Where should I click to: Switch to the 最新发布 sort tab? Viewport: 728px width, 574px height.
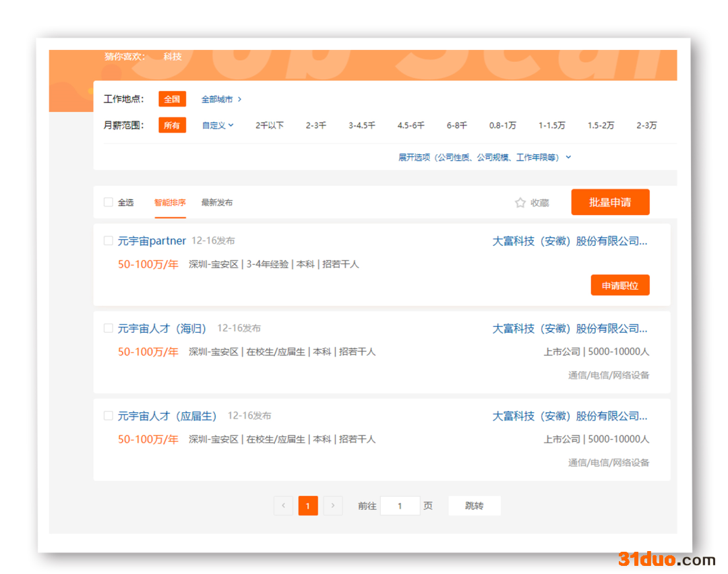click(x=217, y=202)
